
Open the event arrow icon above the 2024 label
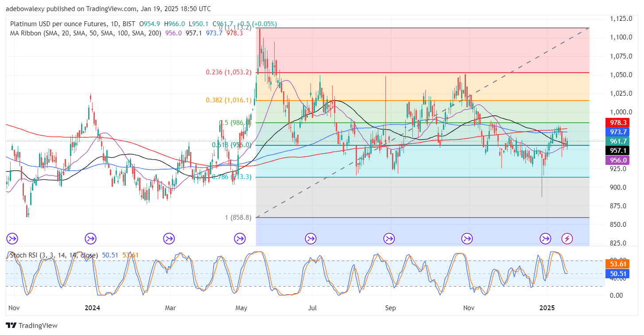(91, 239)
